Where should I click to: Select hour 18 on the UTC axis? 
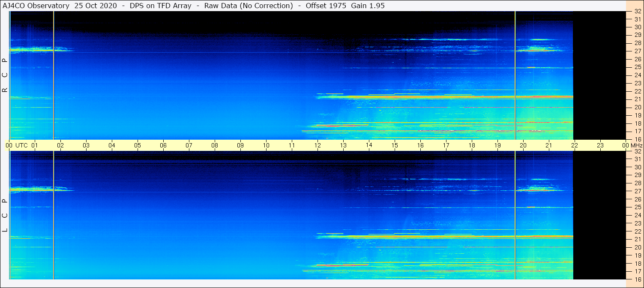tap(472, 145)
